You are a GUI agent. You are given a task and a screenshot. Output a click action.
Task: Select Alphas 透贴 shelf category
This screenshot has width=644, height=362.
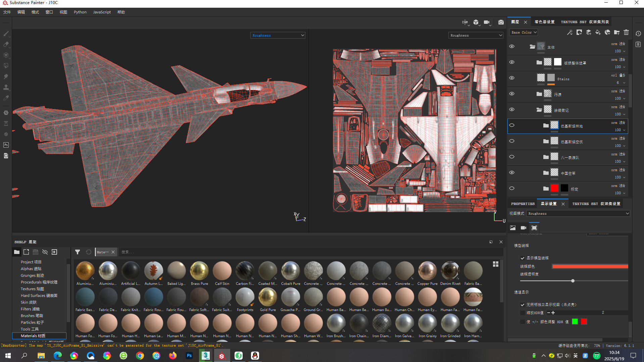pyautogui.click(x=31, y=269)
